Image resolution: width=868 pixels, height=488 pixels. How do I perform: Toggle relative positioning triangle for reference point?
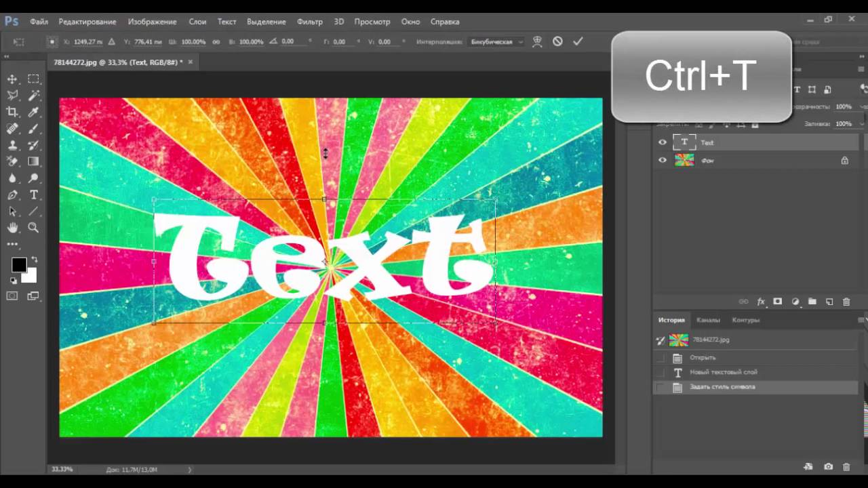pyautogui.click(x=112, y=41)
